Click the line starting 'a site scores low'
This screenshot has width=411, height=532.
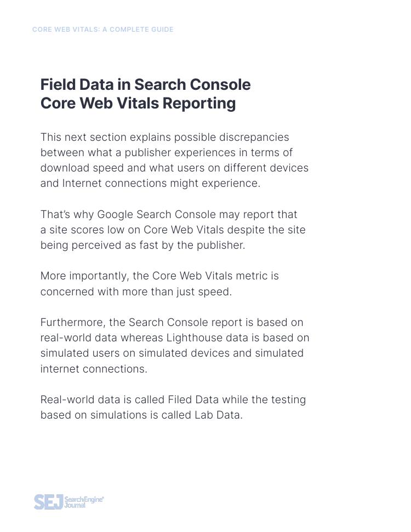coord(173,230)
